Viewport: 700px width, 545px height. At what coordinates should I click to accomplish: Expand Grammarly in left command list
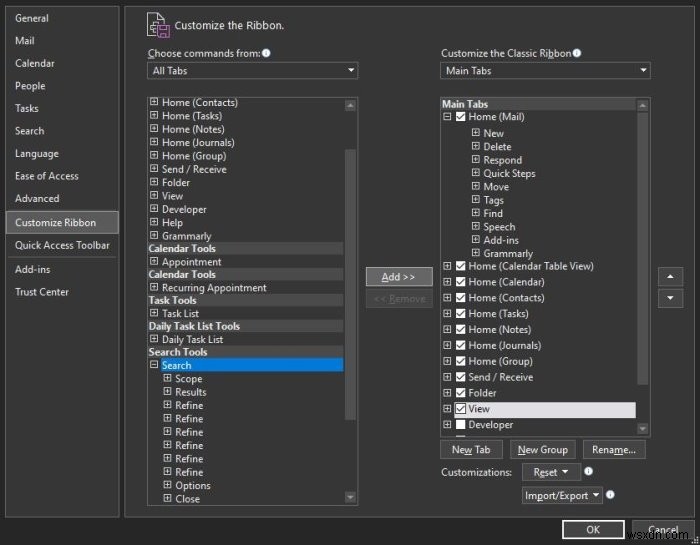pyautogui.click(x=154, y=235)
